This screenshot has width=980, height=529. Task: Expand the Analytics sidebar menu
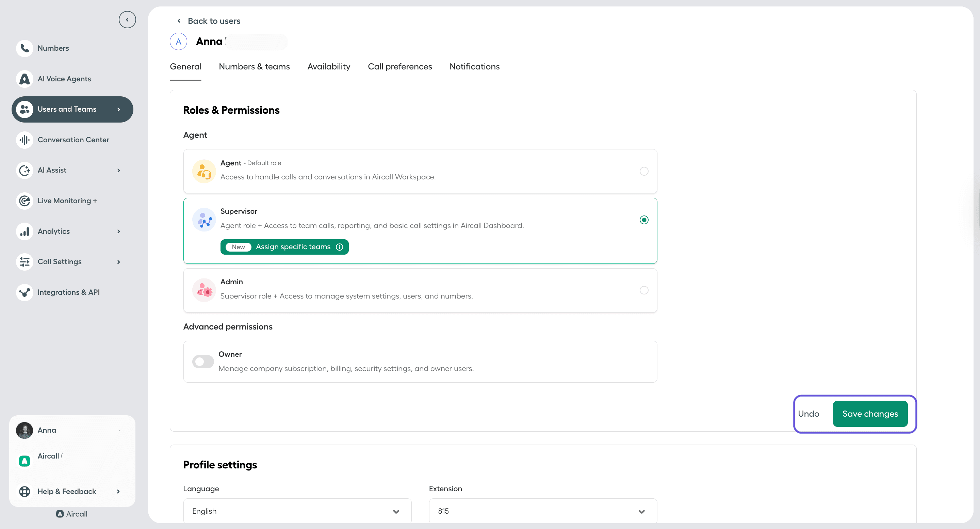coord(54,231)
